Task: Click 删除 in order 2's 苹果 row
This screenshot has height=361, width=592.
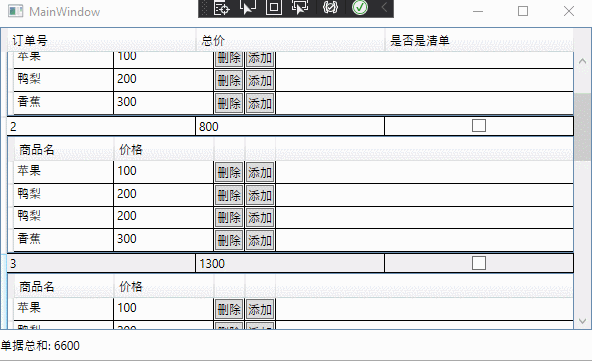Action: click(x=229, y=173)
